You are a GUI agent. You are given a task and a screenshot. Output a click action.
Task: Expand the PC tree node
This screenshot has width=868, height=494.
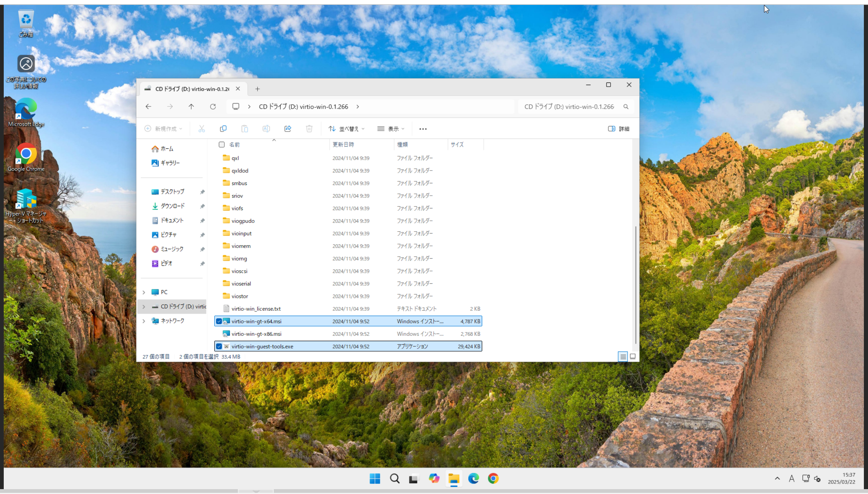[x=144, y=292]
